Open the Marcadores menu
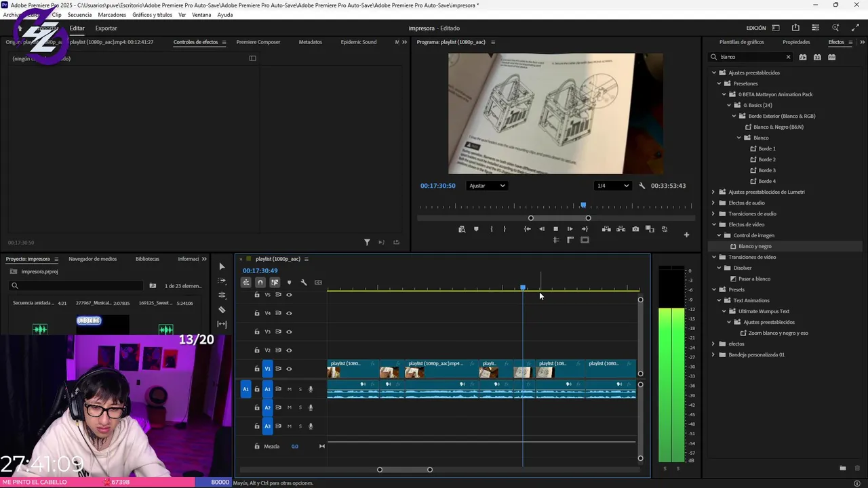 [112, 15]
